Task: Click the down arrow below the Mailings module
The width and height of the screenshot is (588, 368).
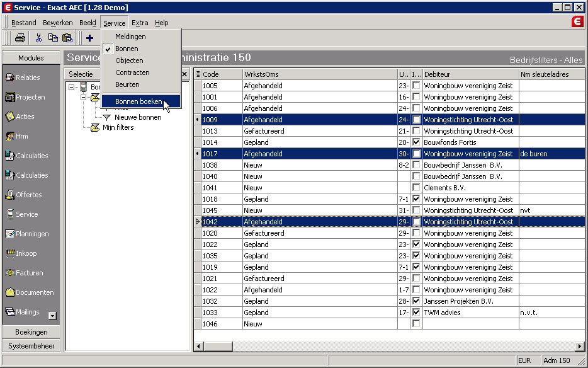Action: pyautogui.click(x=52, y=316)
